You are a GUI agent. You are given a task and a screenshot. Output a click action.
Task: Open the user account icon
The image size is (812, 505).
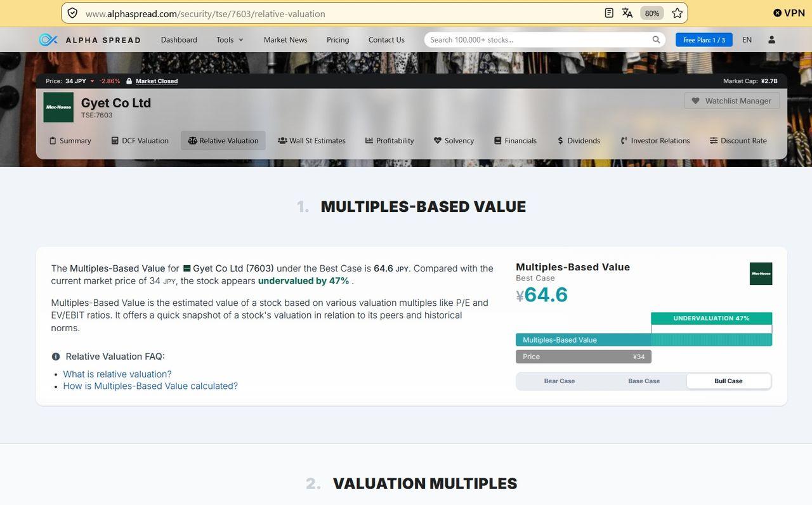click(771, 39)
